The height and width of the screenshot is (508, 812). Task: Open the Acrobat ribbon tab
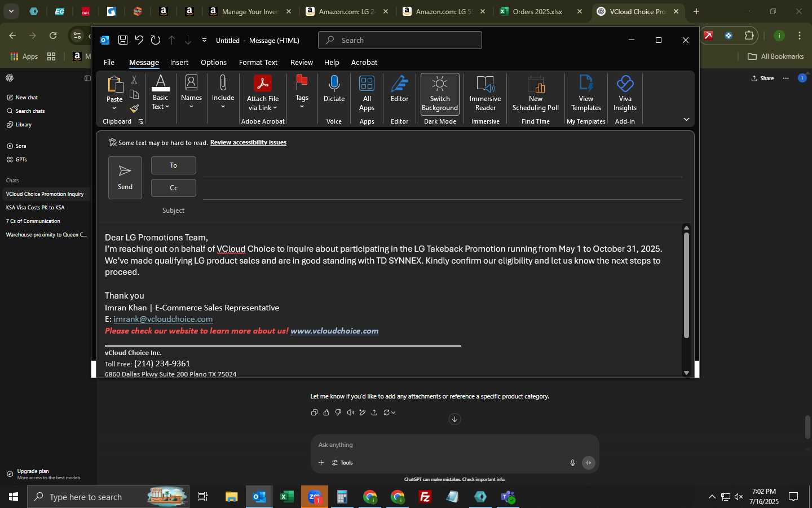tap(364, 62)
